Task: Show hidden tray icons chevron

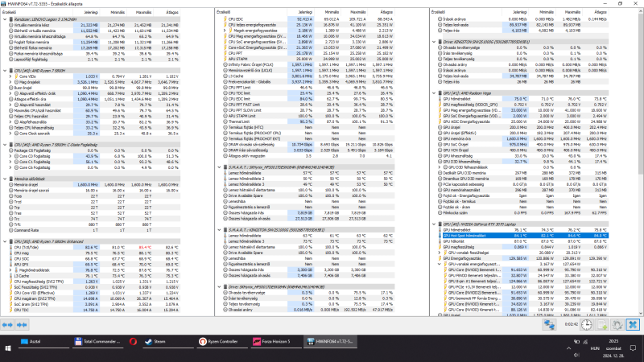Action: tap(569, 348)
